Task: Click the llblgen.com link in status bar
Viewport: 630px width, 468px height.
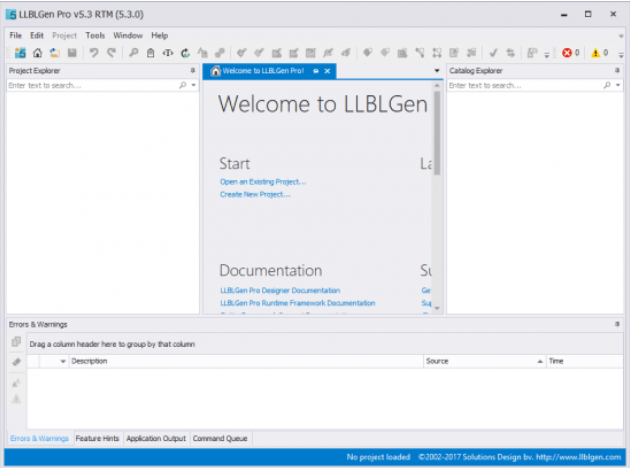Action: click(579, 457)
